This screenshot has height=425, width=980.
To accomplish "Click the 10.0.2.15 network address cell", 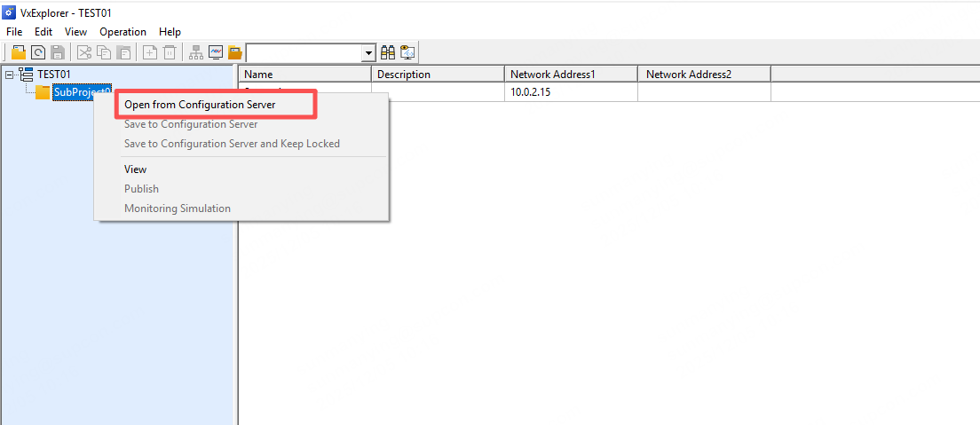I will coord(531,92).
